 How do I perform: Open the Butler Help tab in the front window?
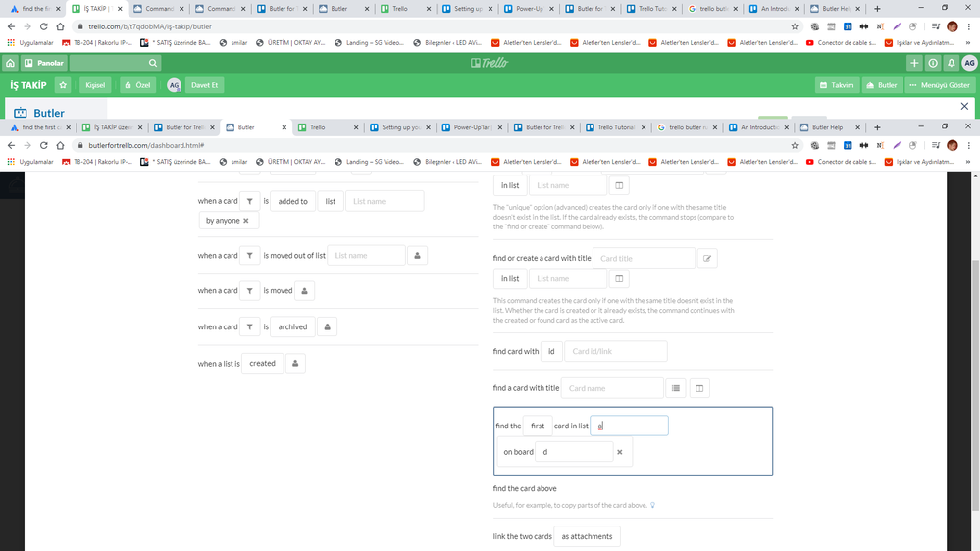click(x=830, y=127)
